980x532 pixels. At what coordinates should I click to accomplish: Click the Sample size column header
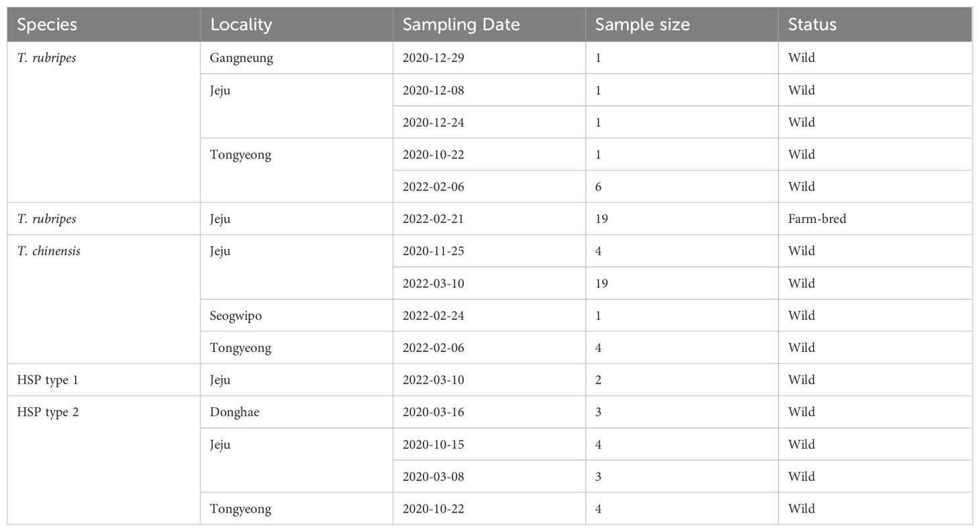682,25
